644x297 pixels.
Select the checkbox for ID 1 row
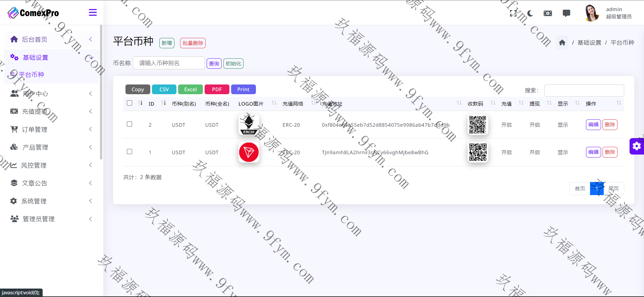pos(129,152)
